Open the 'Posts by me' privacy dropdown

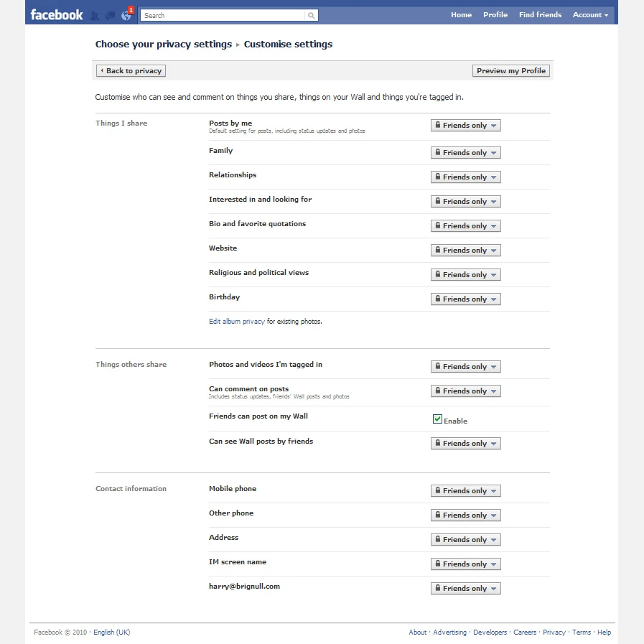465,126
